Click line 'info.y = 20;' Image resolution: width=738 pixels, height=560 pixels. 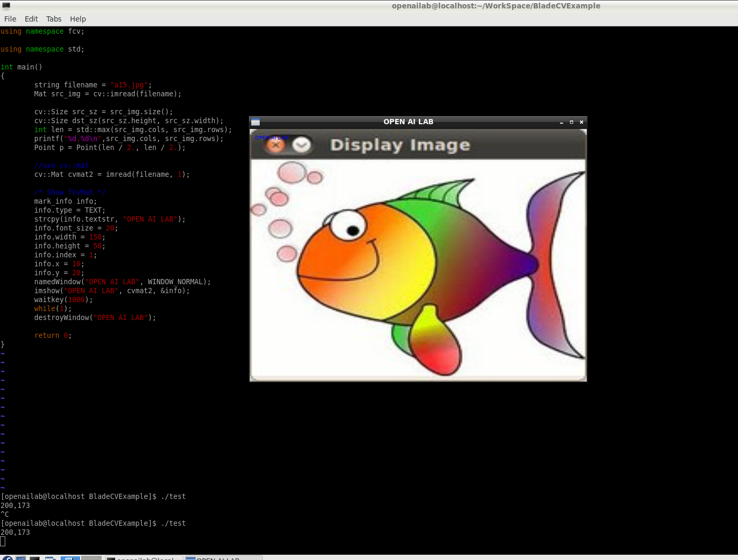[x=59, y=273]
